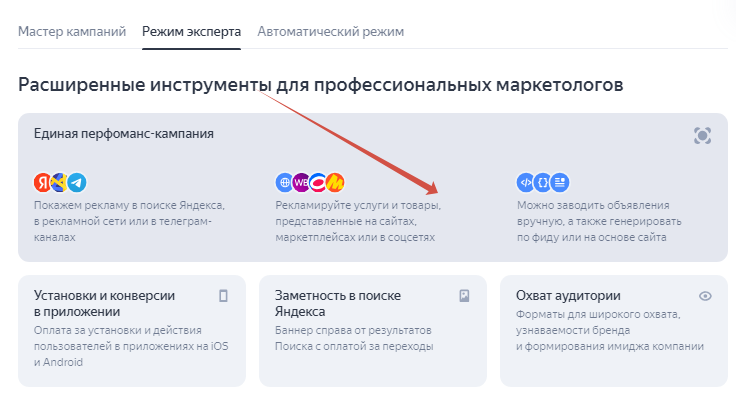The width and height of the screenshot is (736, 414).
Task: Click the Расширенные инструменты heading text
Action: (320, 84)
